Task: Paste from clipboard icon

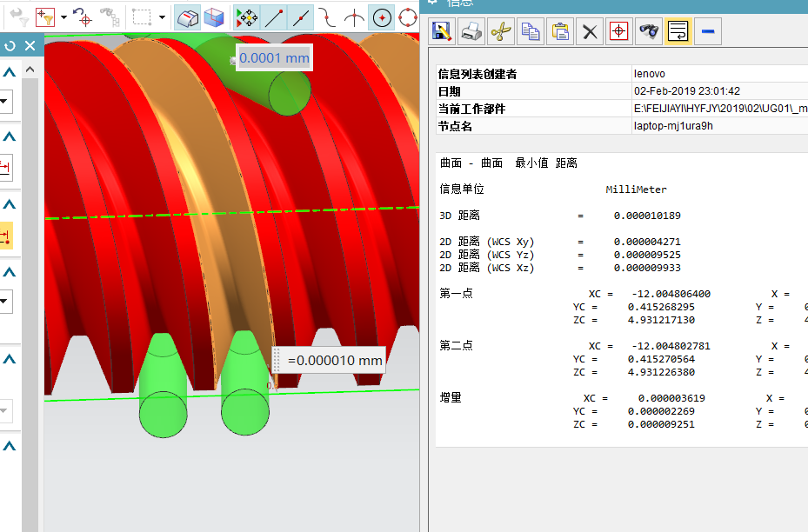Action: tap(560, 31)
